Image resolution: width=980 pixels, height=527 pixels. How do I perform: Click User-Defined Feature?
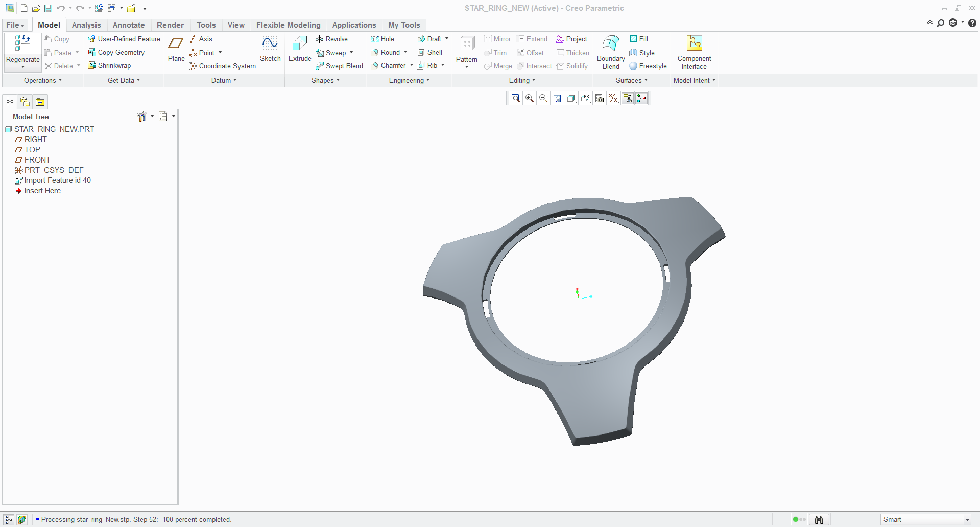tap(124, 39)
